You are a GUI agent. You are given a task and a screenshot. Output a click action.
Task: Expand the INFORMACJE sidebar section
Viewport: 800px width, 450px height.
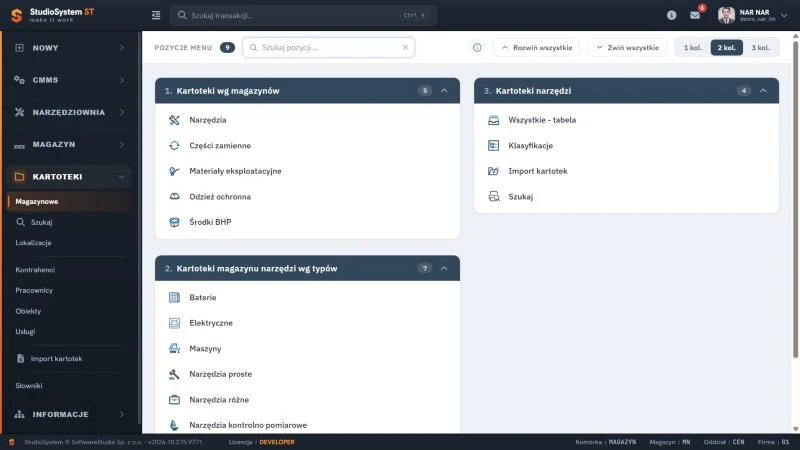(68, 414)
